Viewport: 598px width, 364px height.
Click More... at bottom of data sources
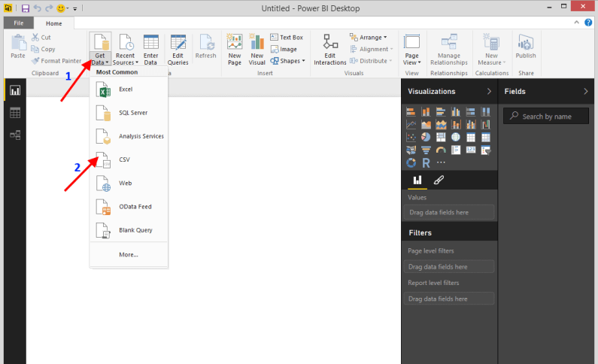coord(128,254)
